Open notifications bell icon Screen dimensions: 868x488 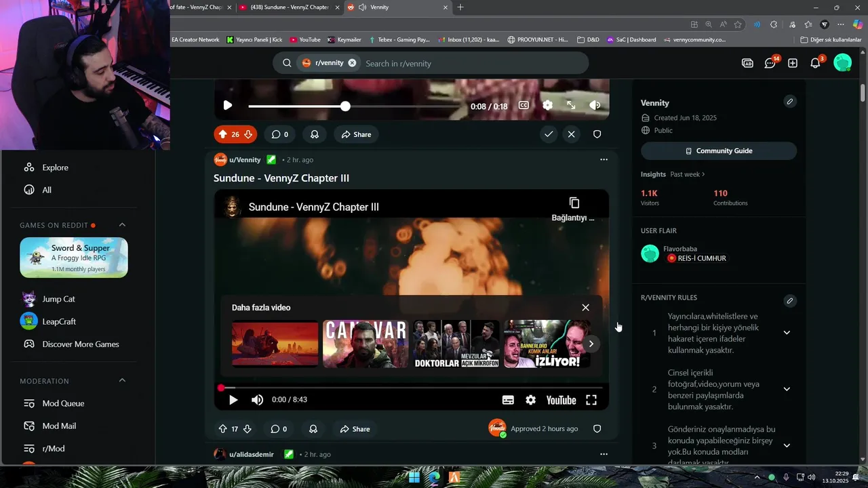[x=816, y=63]
